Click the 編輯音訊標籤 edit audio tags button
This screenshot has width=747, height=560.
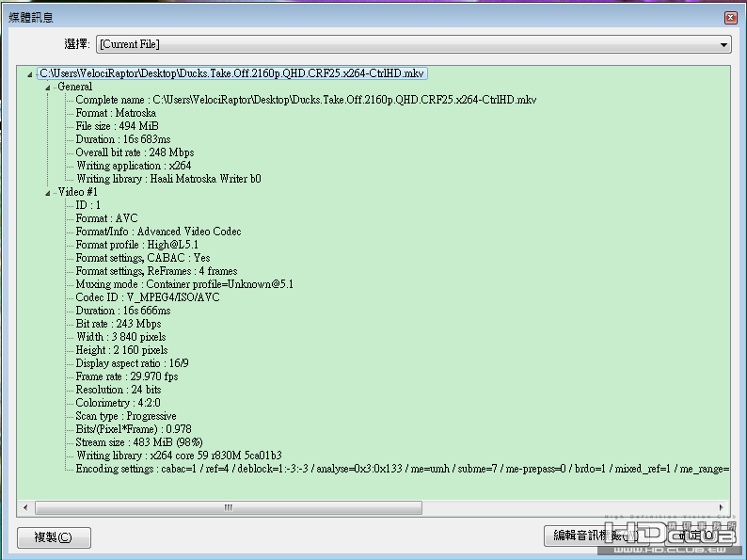point(595,536)
